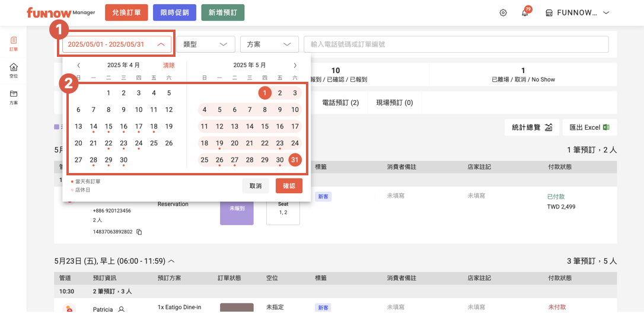Viewport: 644px width, 314px height.
Task: Open the 統計總覽 statistics overview
Action: (531, 127)
